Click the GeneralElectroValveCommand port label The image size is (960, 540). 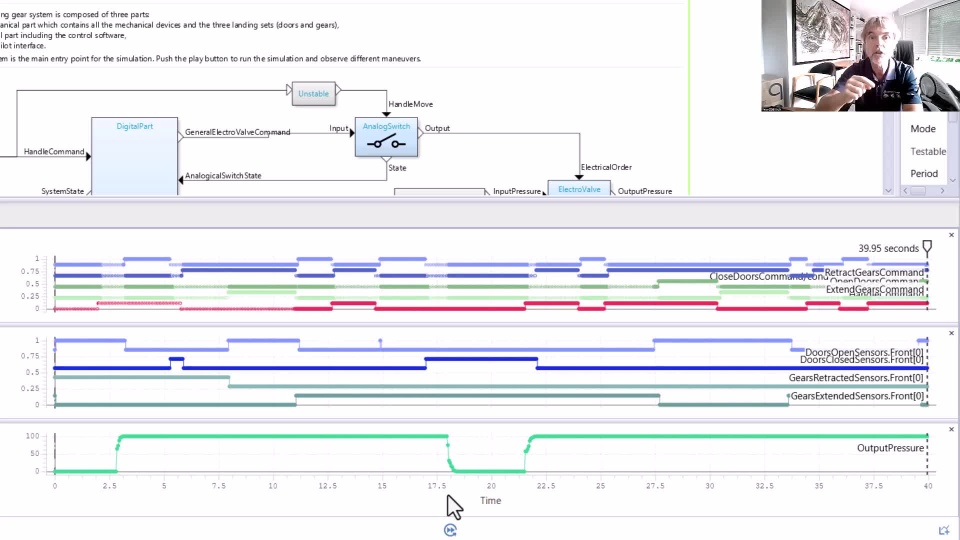(x=238, y=132)
